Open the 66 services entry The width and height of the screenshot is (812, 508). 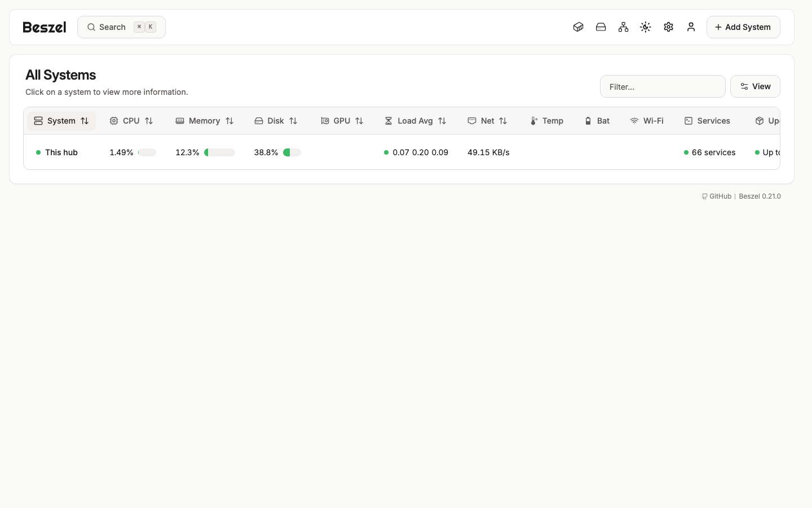click(x=709, y=152)
